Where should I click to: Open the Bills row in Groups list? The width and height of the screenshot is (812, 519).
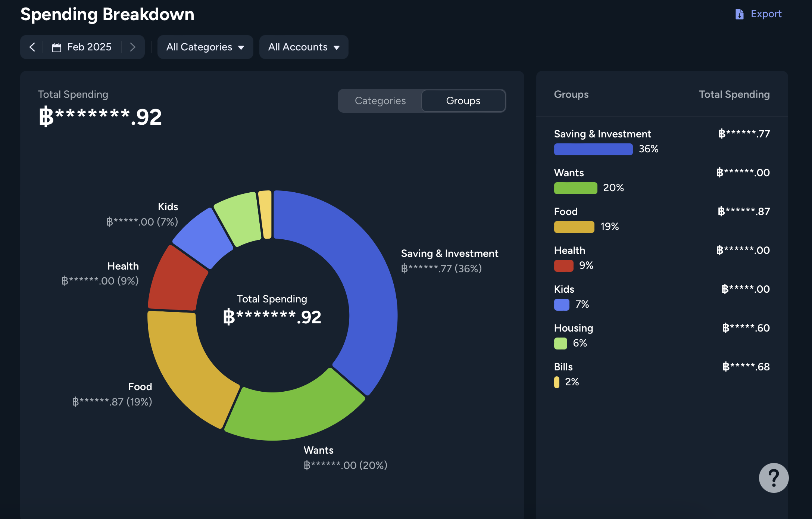[662, 375]
